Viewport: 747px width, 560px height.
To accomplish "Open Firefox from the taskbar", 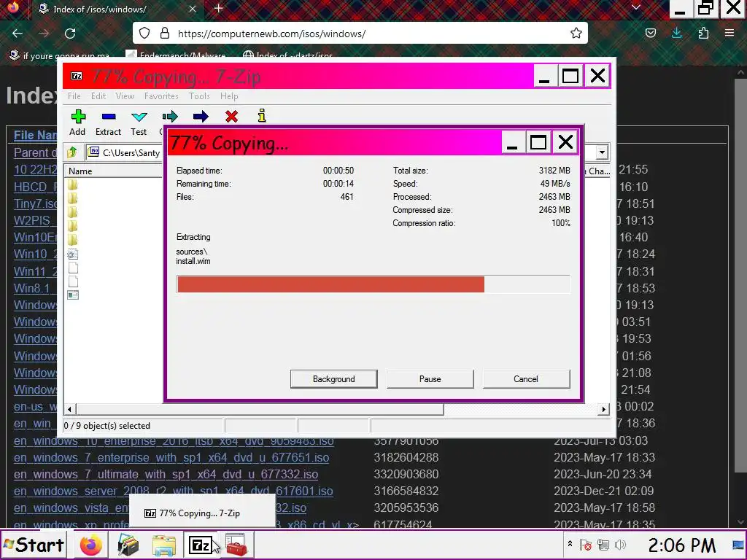I will click(x=90, y=545).
